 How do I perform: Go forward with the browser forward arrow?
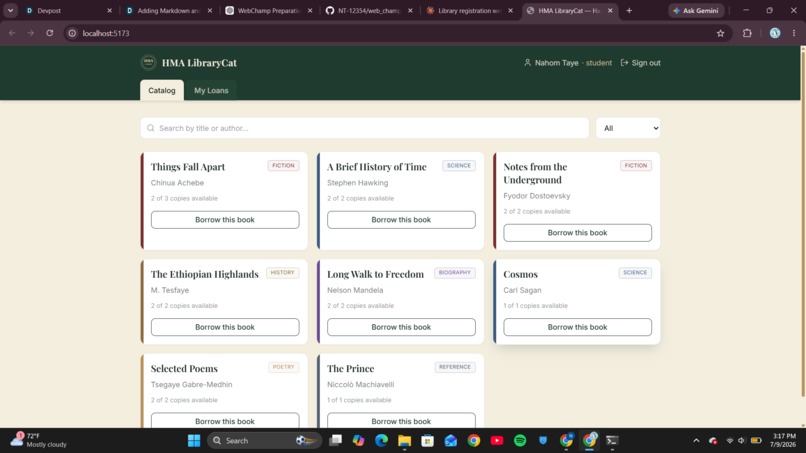[x=30, y=33]
